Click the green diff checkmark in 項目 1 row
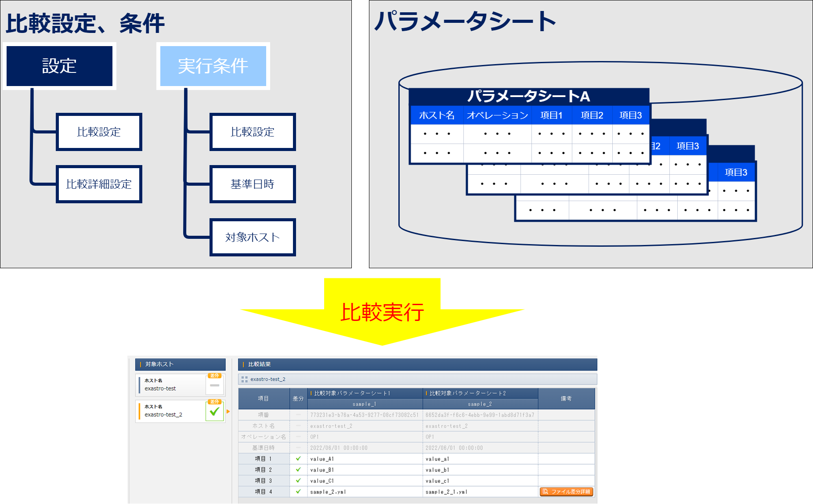 tap(298, 459)
